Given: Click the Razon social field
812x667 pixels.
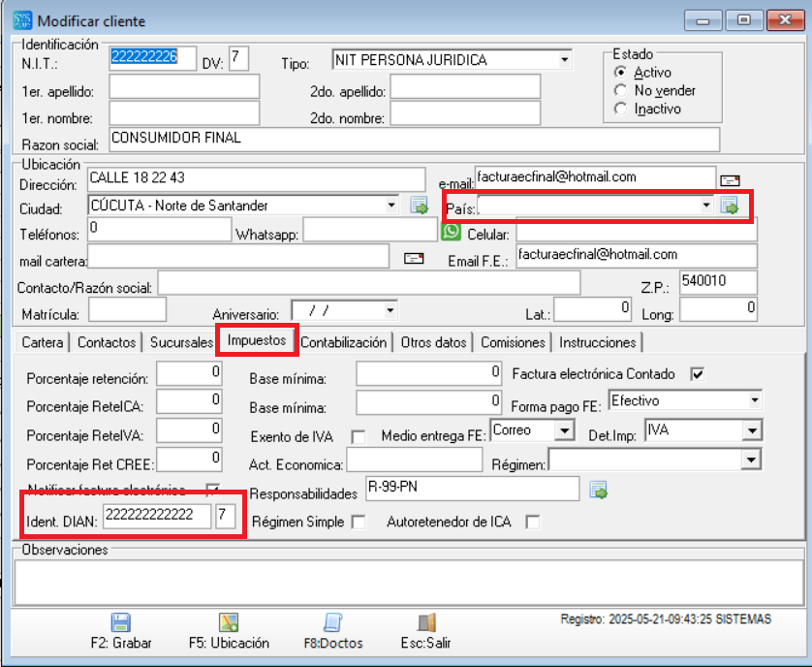Looking at the screenshot, I should coord(415,140).
